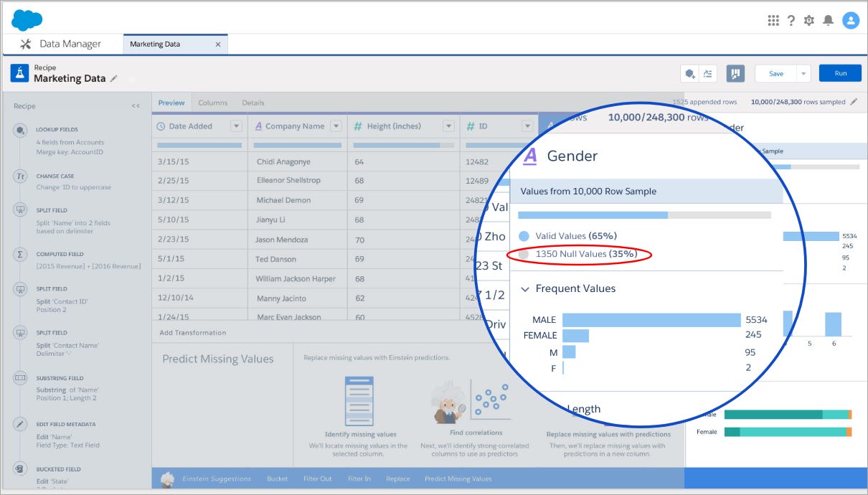Collapse the Frequent Values section
Image resolution: width=868 pixels, height=495 pixels.
coord(525,289)
